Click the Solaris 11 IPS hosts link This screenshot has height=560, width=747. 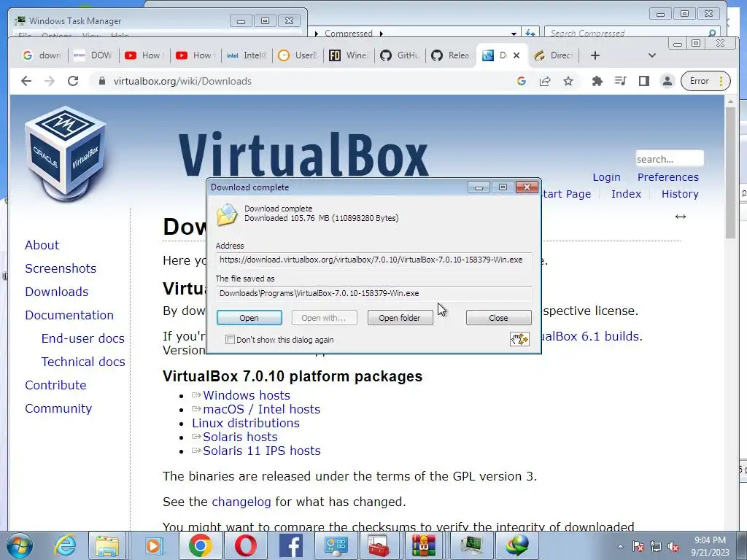pos(262,451)
